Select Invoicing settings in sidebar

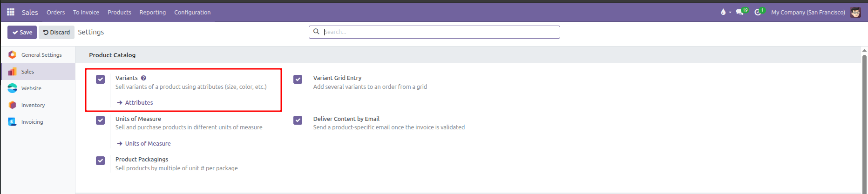38,122
